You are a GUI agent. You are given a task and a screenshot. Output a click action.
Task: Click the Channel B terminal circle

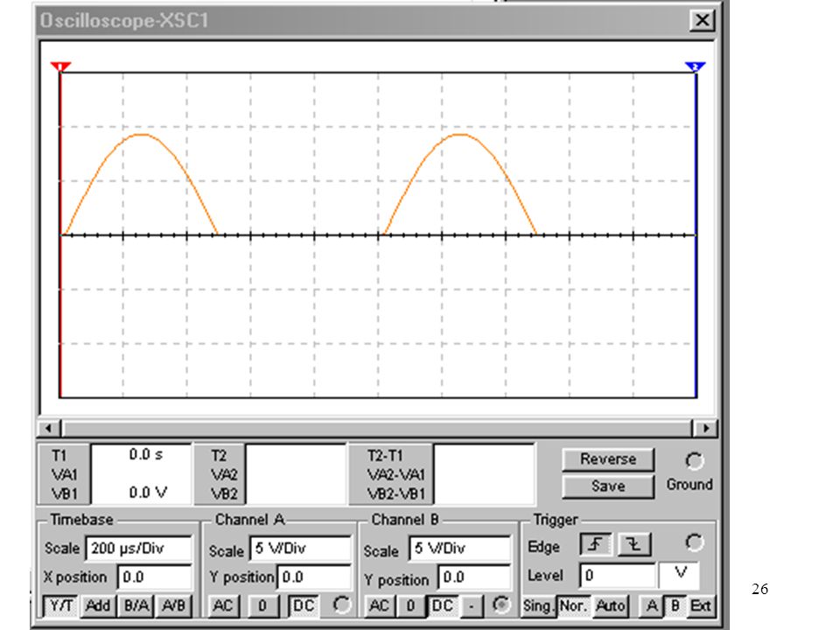point(500,605)
